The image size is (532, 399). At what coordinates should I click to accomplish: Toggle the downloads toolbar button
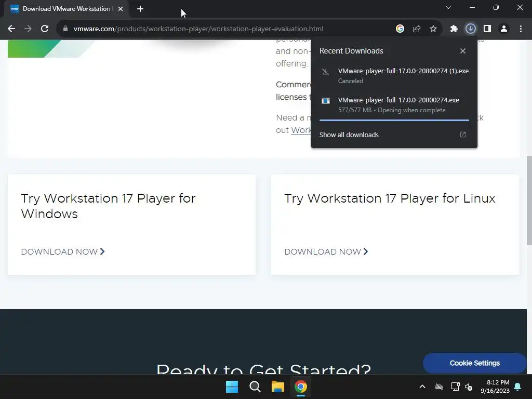click(x=471, y=29)
